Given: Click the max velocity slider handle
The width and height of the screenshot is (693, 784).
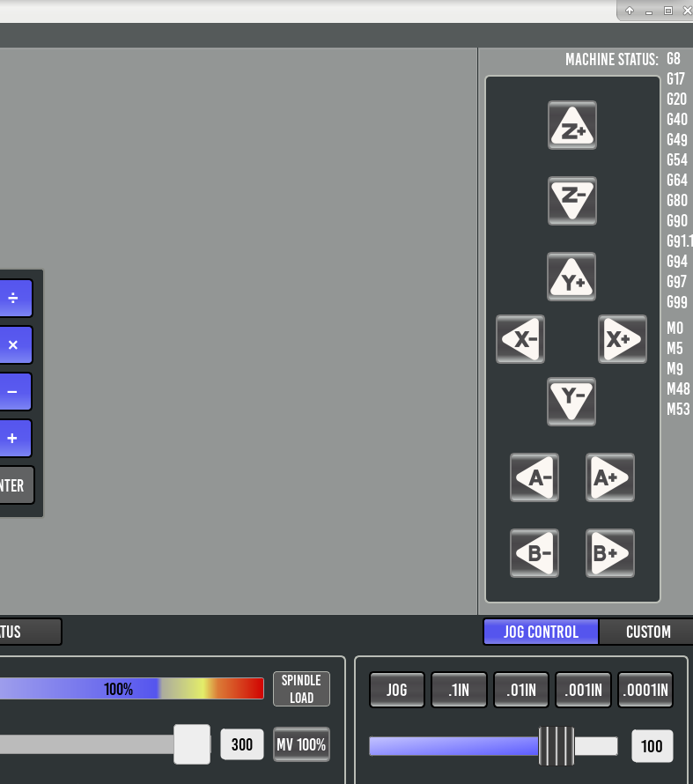Looking at the screenshot, I should pos(192,744).
